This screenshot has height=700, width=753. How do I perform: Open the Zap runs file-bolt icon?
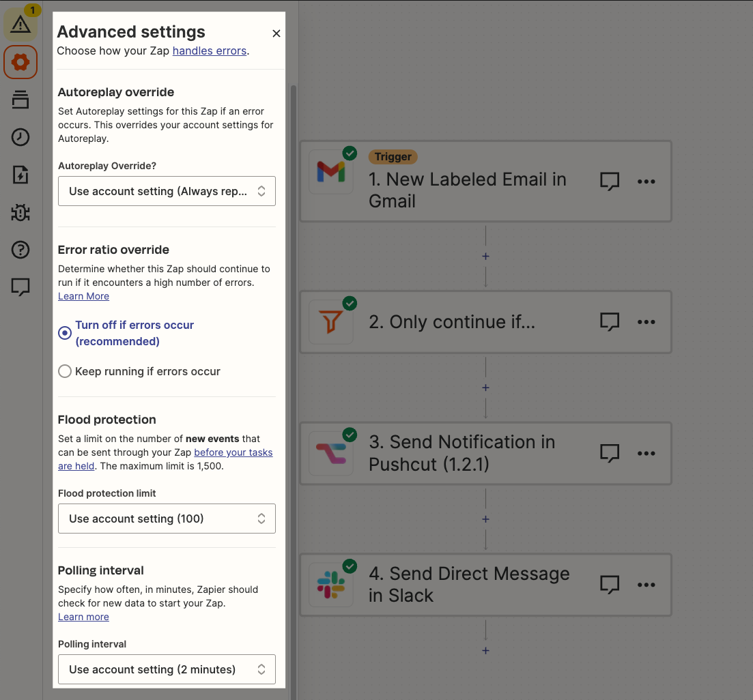click(x=20, y=175)
